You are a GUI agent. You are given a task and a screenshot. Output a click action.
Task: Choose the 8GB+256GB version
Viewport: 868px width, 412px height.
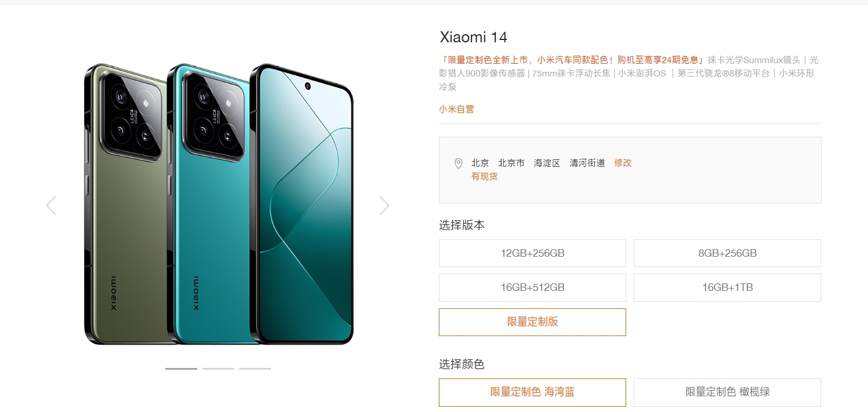point(727,253)
